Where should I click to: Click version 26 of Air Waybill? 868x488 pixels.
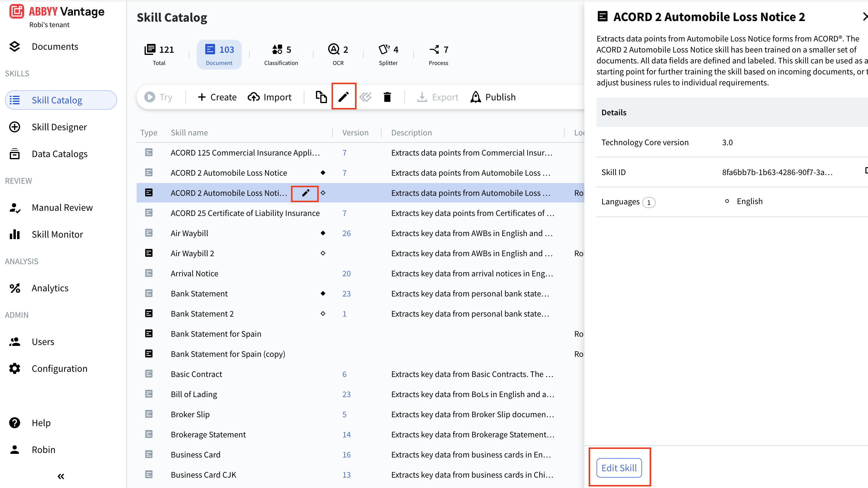point(346,233)
